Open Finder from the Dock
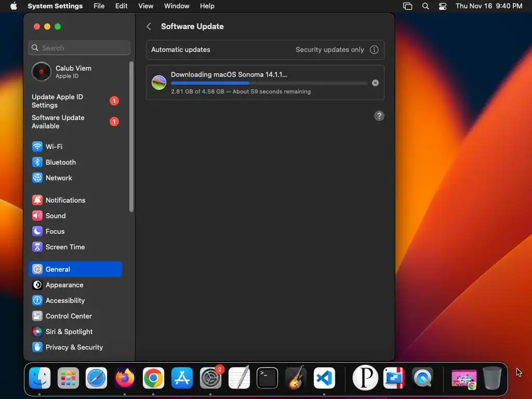 click(39, 378)
